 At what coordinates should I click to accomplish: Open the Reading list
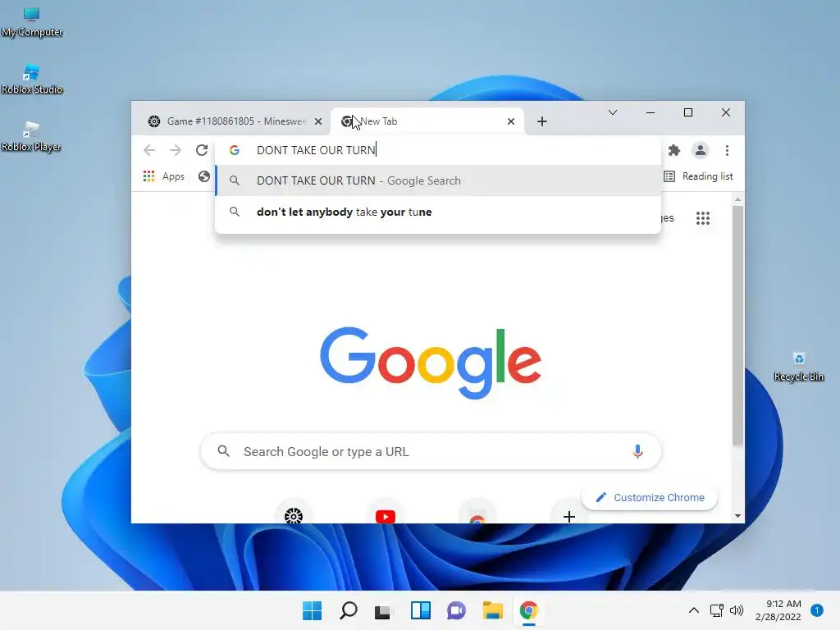tap(698, 176)
